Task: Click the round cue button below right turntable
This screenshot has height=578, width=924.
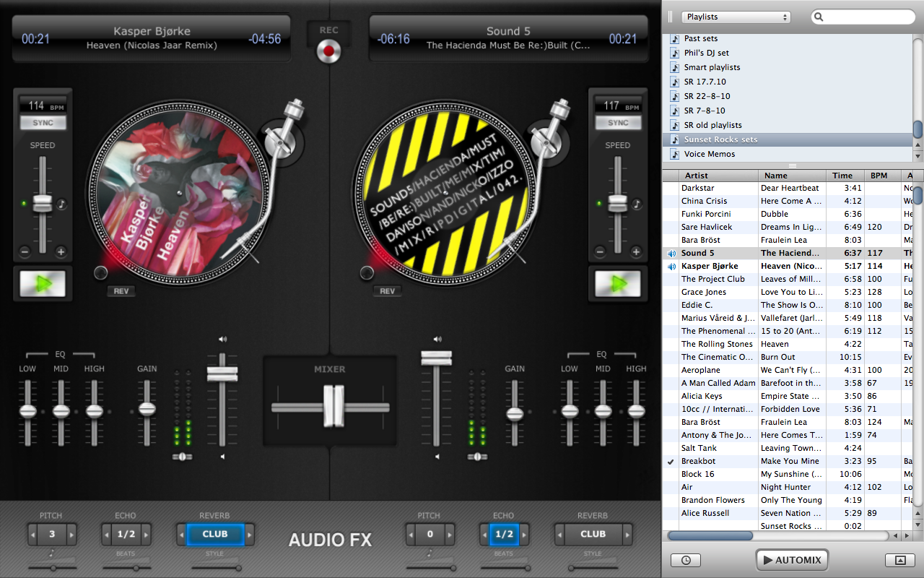Action: click(x=367, y=273)
